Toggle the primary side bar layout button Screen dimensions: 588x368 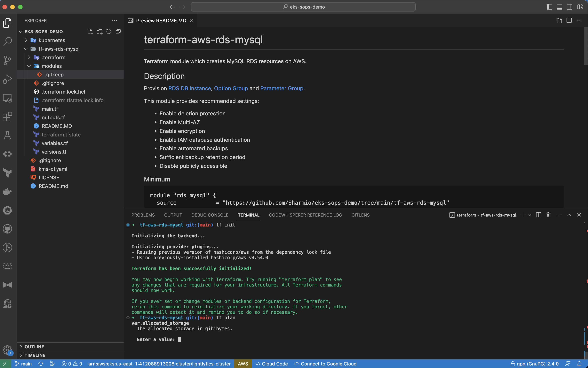[549, 7]
